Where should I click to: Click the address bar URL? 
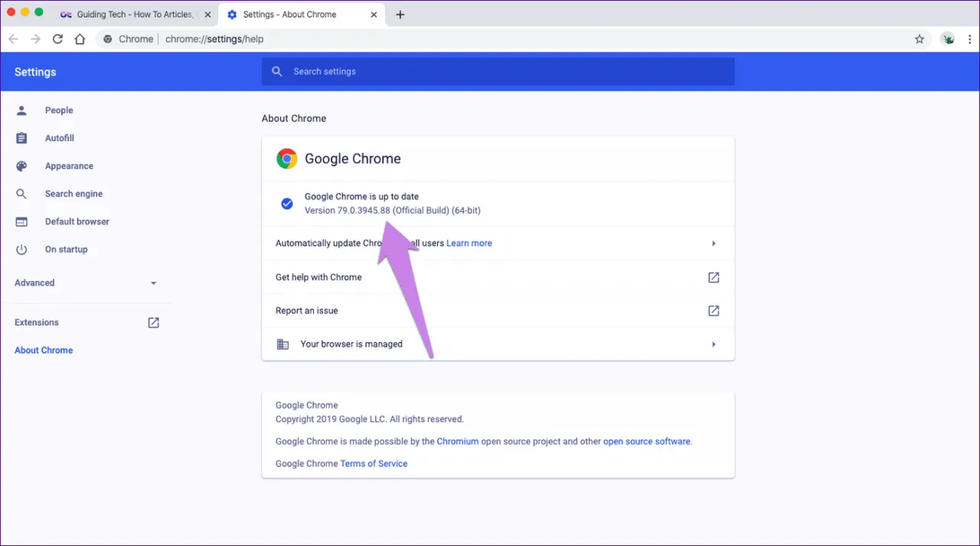[x=214, y=39]
